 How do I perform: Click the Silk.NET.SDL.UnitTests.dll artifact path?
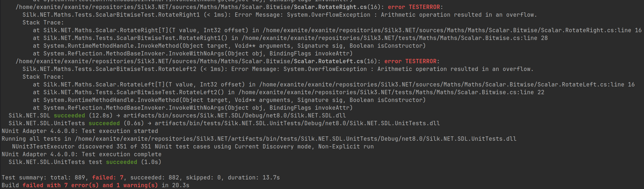click(x=297, y=124)
